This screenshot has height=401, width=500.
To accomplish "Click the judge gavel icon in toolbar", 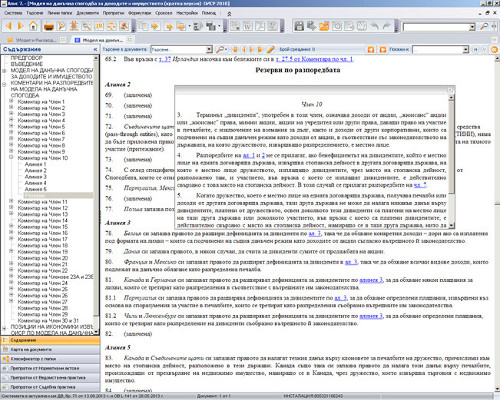I will [124, 26].
